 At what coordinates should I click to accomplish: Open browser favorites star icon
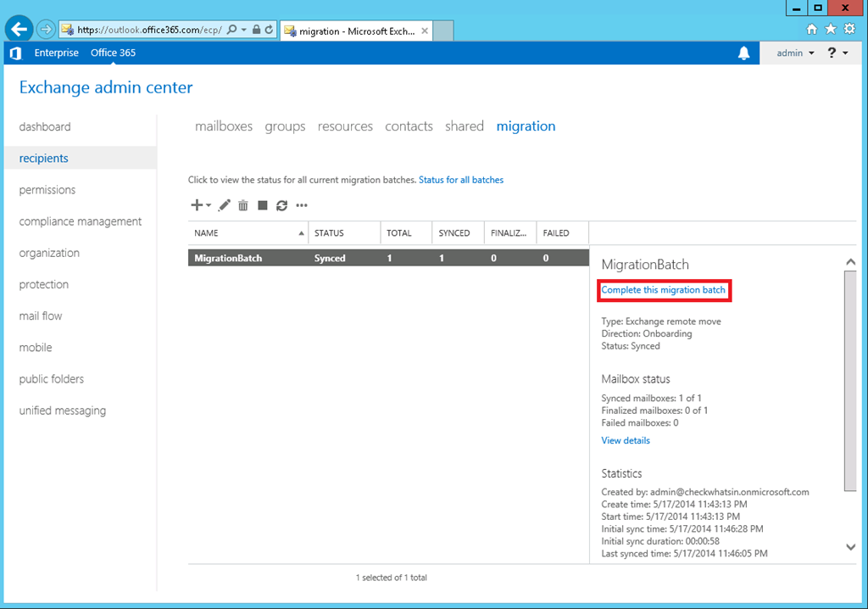tap(831, 29)
